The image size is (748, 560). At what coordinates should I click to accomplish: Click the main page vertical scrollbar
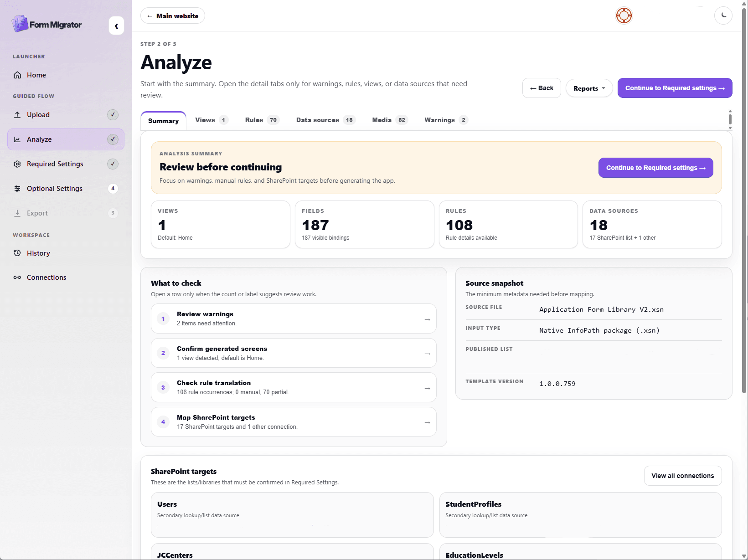click(x=744, y=200)
